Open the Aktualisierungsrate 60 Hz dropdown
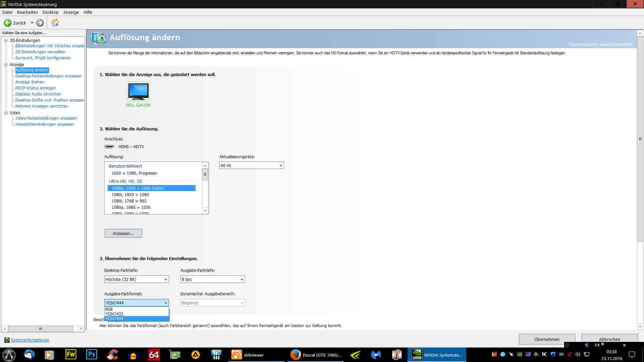Screen dimensions: 644x362 [252, 166]
